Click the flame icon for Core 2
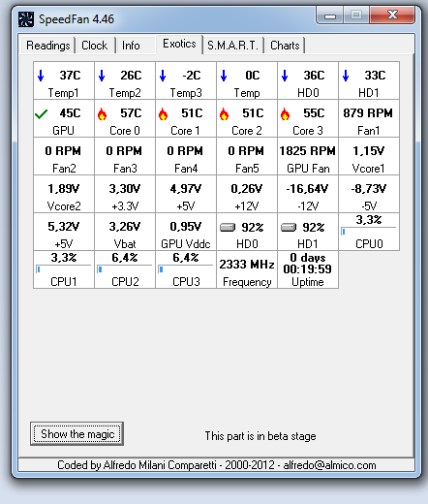 coord(224,113)
